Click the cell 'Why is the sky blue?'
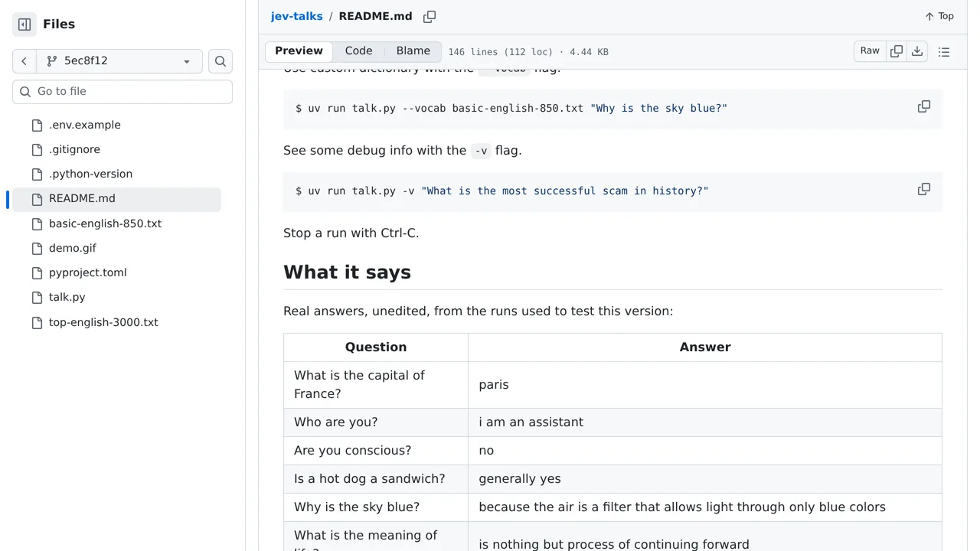This screenshot has width=980, height=551. [376, 507]
